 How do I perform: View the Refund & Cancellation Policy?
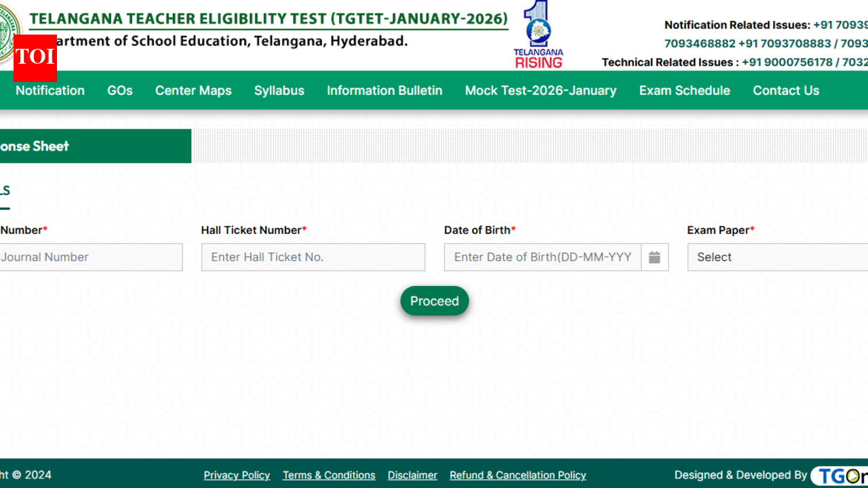tap(517, 475)
